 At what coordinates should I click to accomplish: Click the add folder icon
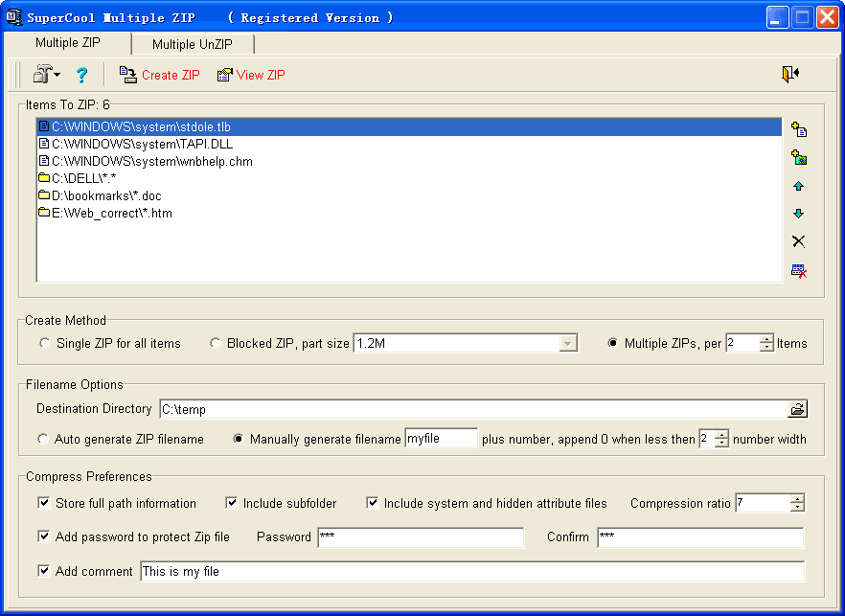(x=798, y=158)
